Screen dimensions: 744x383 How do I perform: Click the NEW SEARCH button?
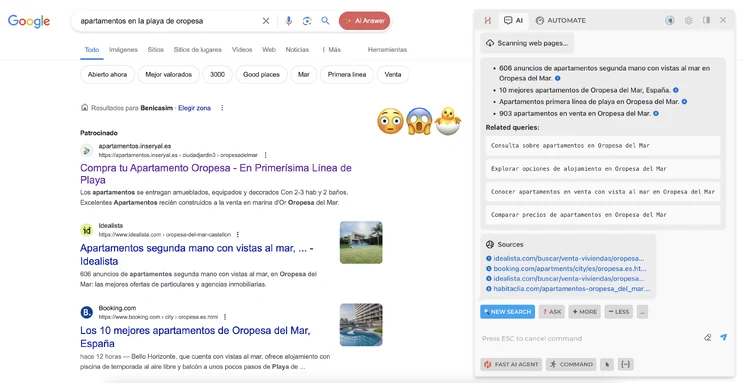507,312
